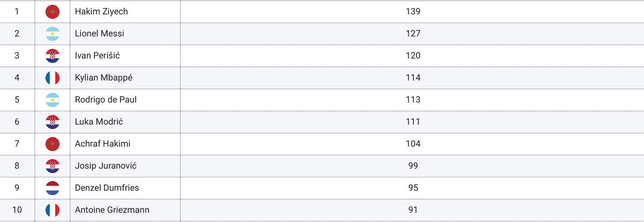Click the value 127 for Messi
The image size is (644, 222).
point(413,34)
